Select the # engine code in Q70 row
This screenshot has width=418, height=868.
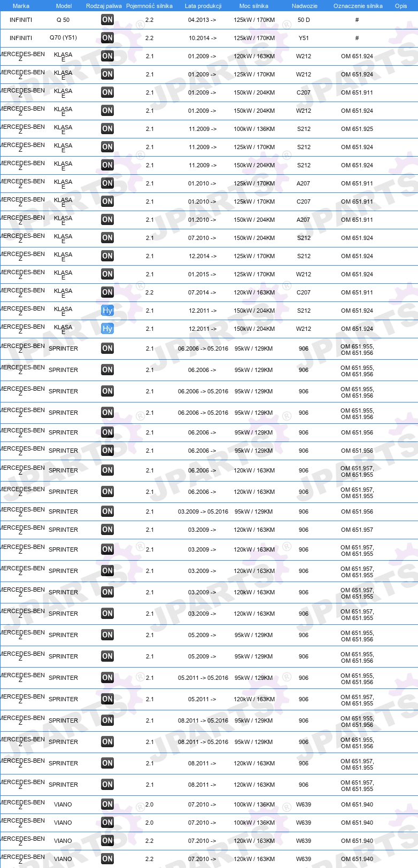click(x=357, y=38)
